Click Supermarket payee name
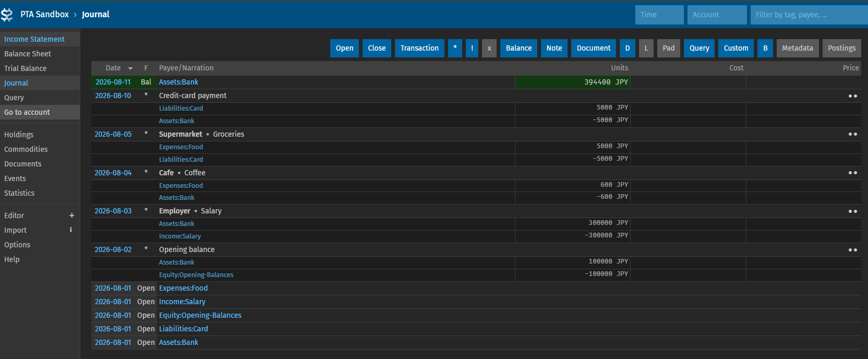 (180, 134)
